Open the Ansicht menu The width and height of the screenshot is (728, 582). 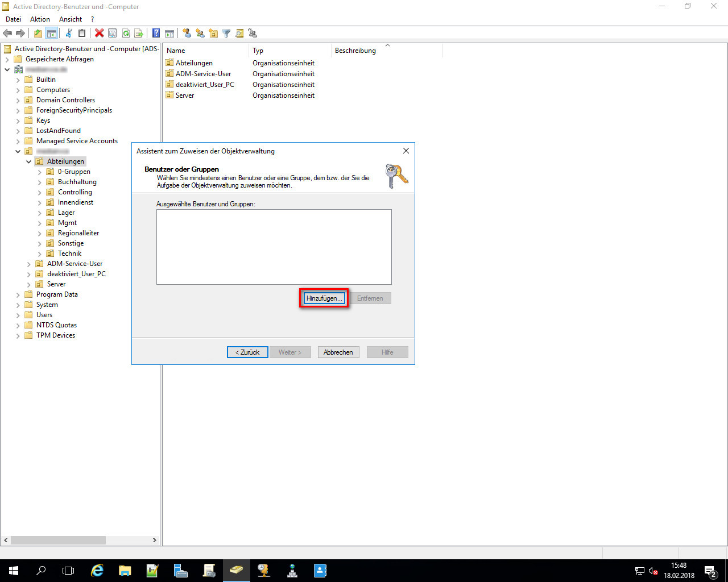[x=71, y=19]
